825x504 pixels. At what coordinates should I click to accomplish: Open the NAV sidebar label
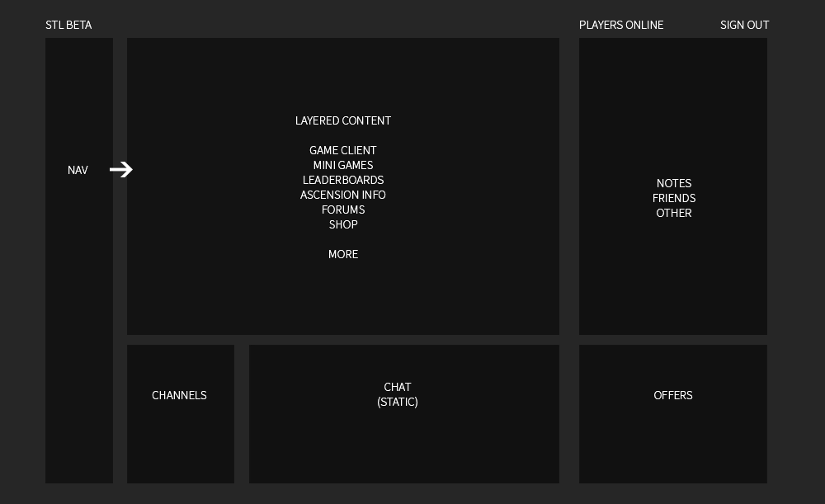pyautogui.click(x=78, y=170)
